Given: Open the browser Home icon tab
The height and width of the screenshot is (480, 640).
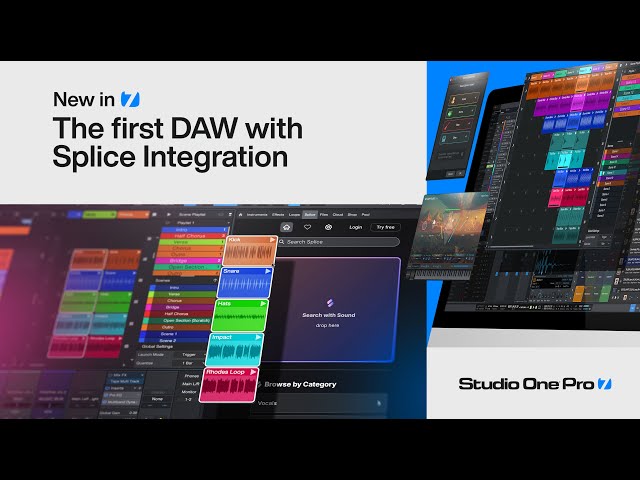Looking at the screenshot, I should tap(240, 215).
